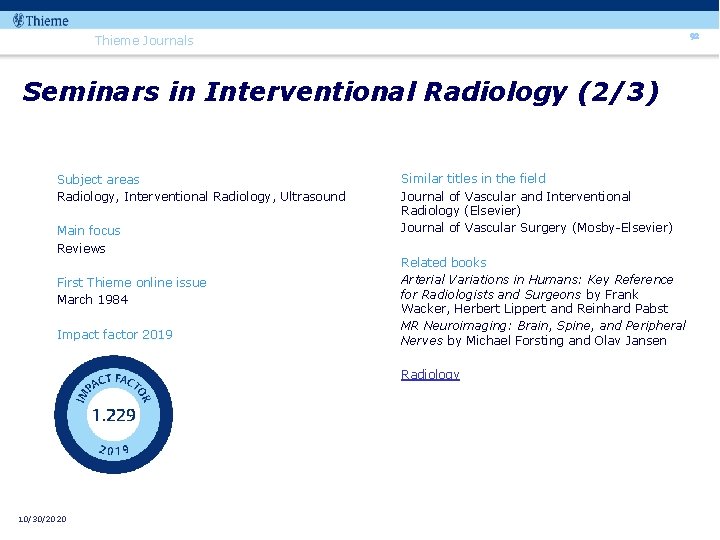Click the First Thieme online issue heading

pyautogui.click(x=132, y=282)
